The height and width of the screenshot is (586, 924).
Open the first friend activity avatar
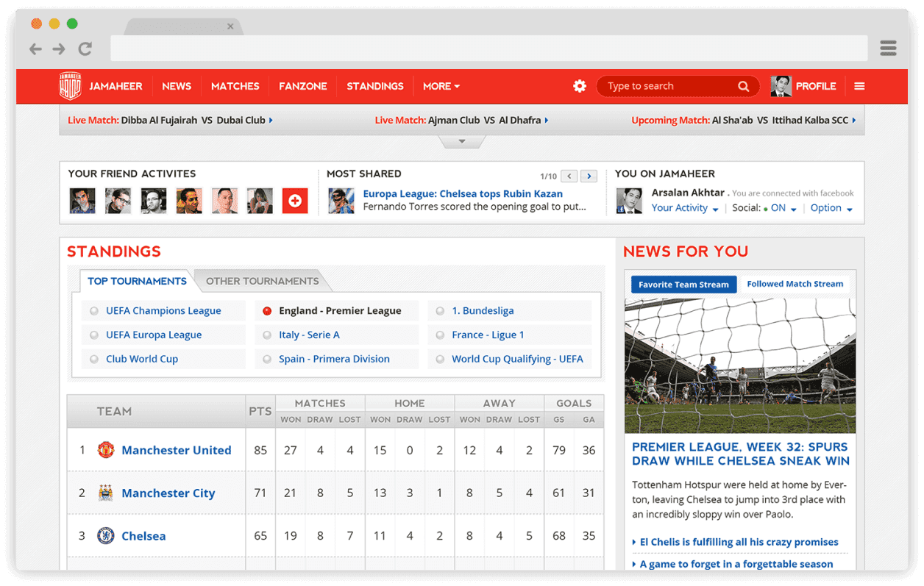click(x=82, y=201)
